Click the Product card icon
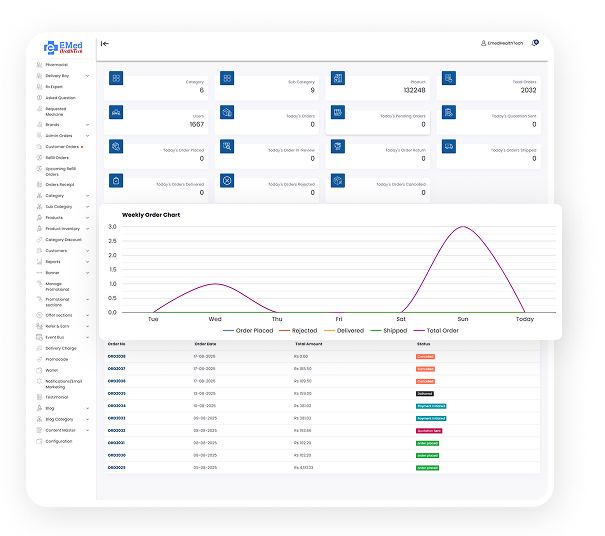The image size is (605, 536). [338, 79]
